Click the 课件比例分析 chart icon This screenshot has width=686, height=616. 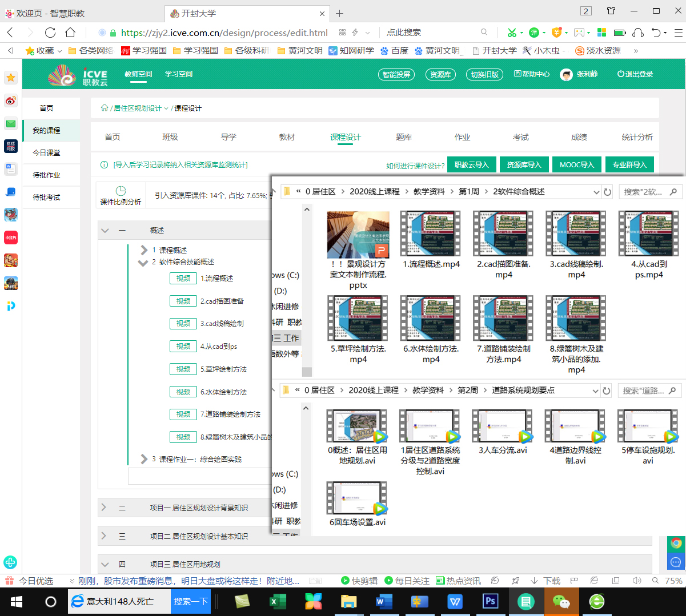(121, 191)
